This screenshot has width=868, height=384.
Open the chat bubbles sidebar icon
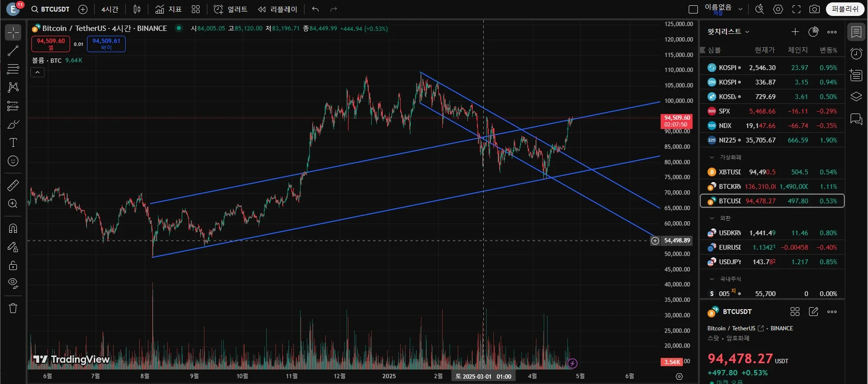click(x=856, y=119)
